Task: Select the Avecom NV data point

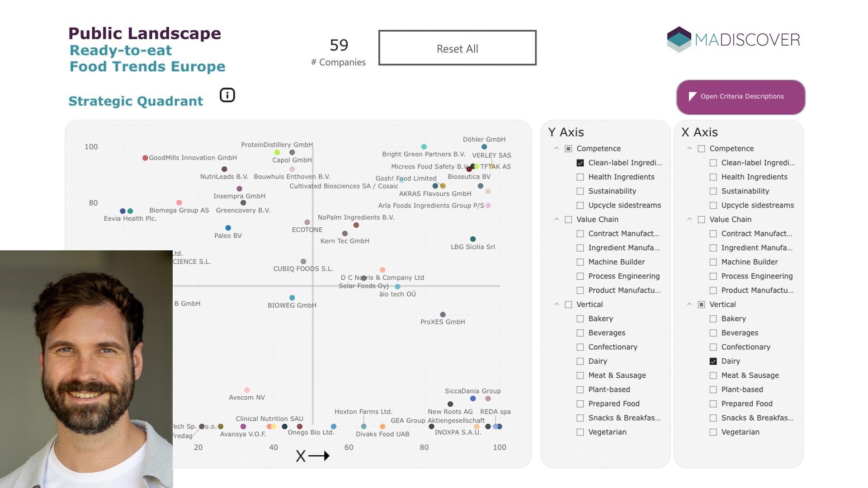Action: 247,390
